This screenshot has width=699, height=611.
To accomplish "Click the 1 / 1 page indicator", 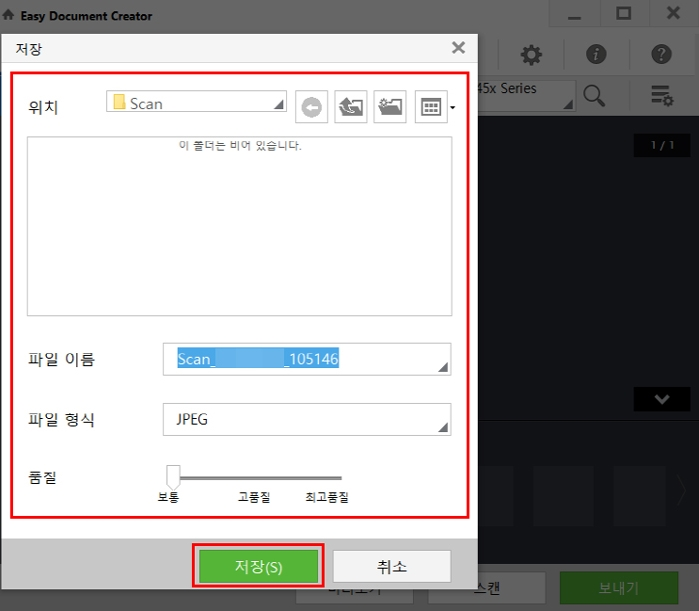I will pos(662,145).
